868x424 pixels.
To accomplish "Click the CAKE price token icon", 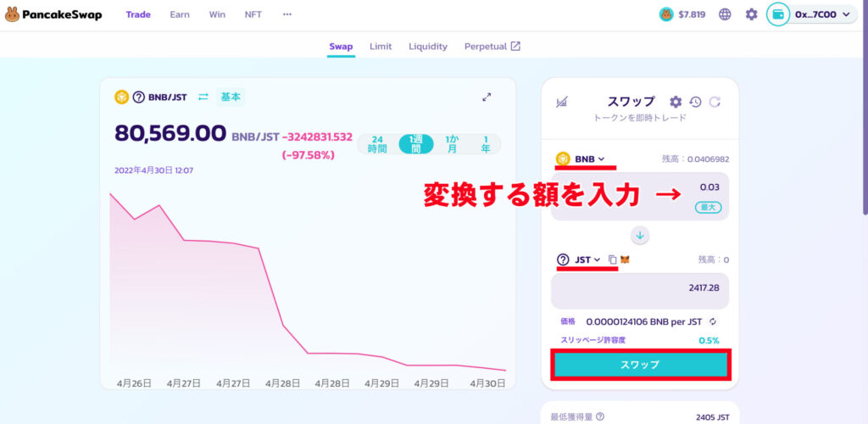I will pyautogui.click(x=666, y=14).
